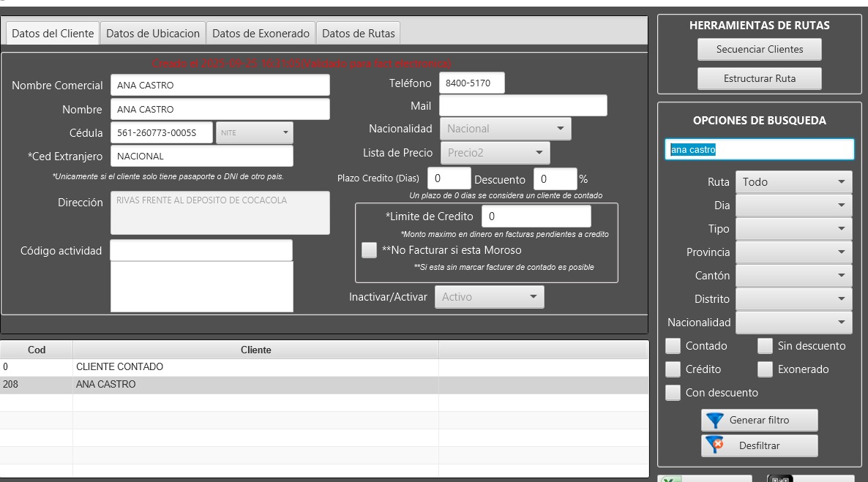Open the Lista de Precio dropdown
This screenshot has height=482, width=868.
495,153
